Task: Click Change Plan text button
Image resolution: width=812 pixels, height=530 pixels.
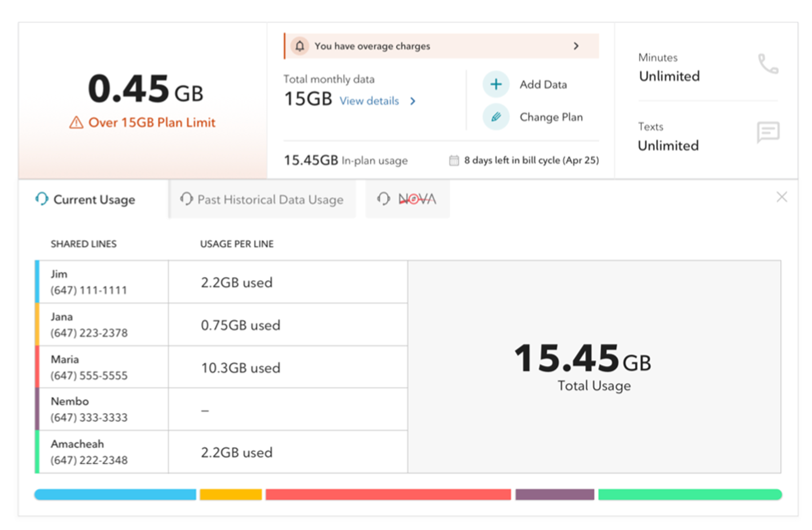Action: pyautogui.click(x=551, y=117)
